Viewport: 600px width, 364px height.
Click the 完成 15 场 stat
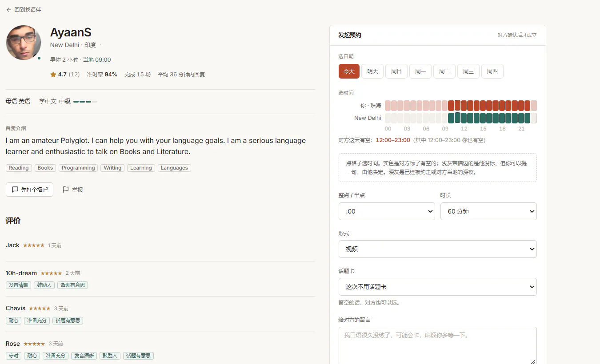[x=138, y=75]
